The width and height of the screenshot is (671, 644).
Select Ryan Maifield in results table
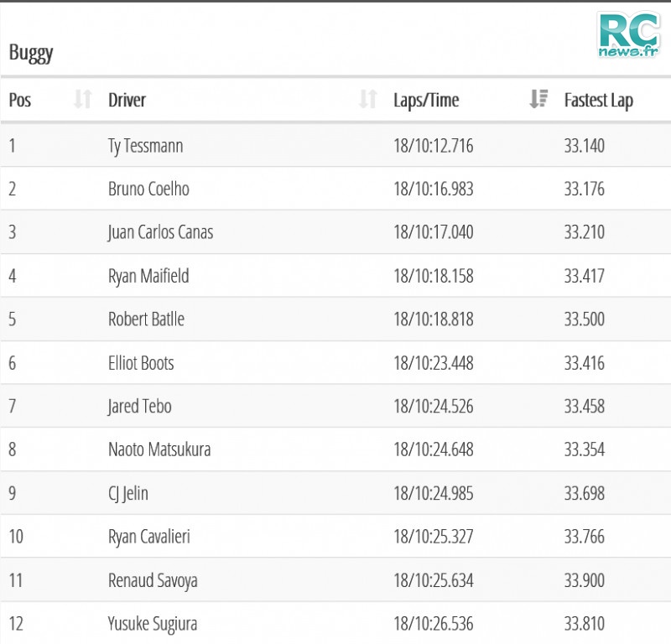click(148, 276)
